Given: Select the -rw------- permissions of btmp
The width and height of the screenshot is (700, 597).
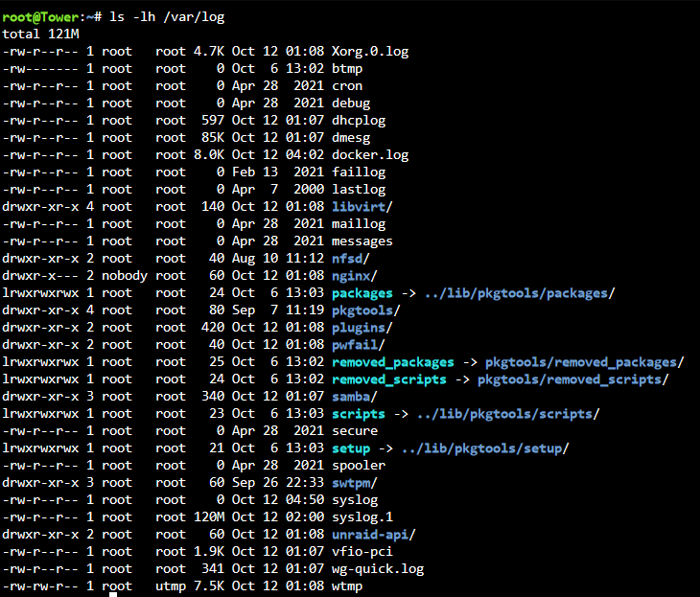Looking at the screenshot, I should click(40, 69).
